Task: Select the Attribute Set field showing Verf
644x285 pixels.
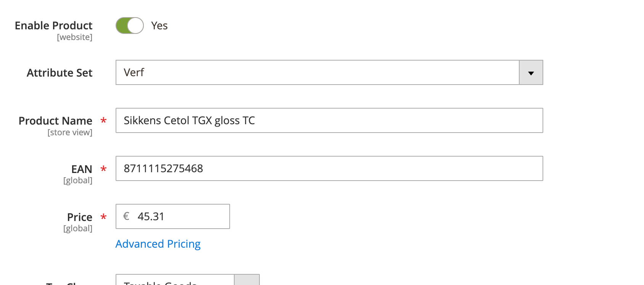Action: click(x=305, y=72)
